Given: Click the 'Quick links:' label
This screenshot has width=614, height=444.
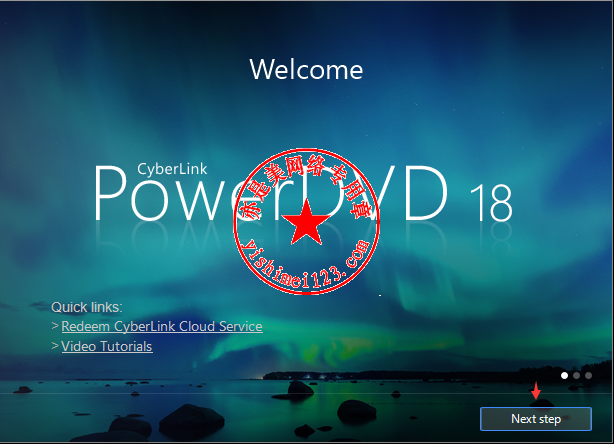Looking at the screenshot, I should click(87, 307).
